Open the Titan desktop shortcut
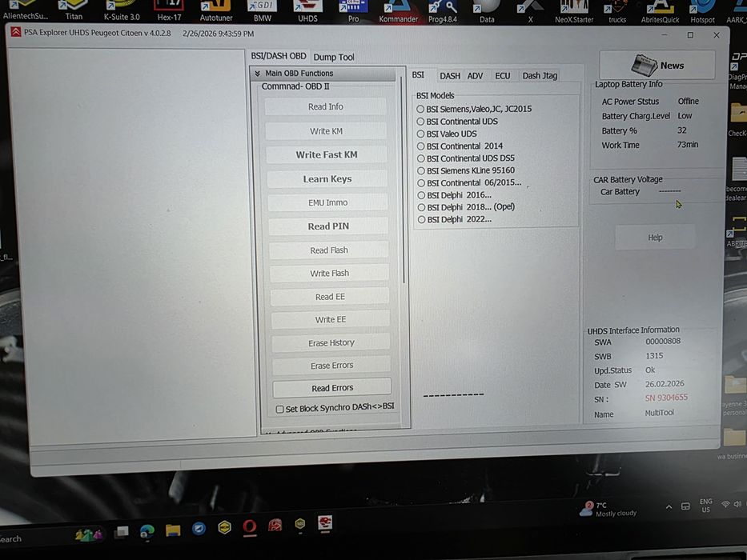Screen dimensions: 747x560 click(74, 10)
